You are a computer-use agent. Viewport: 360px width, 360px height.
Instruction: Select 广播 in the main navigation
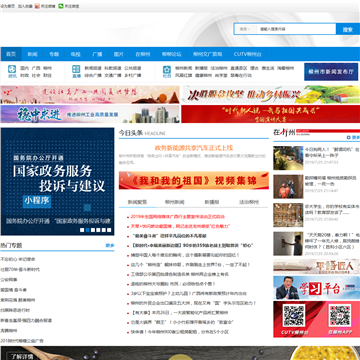pyautogui.click(x=97, y=54)
